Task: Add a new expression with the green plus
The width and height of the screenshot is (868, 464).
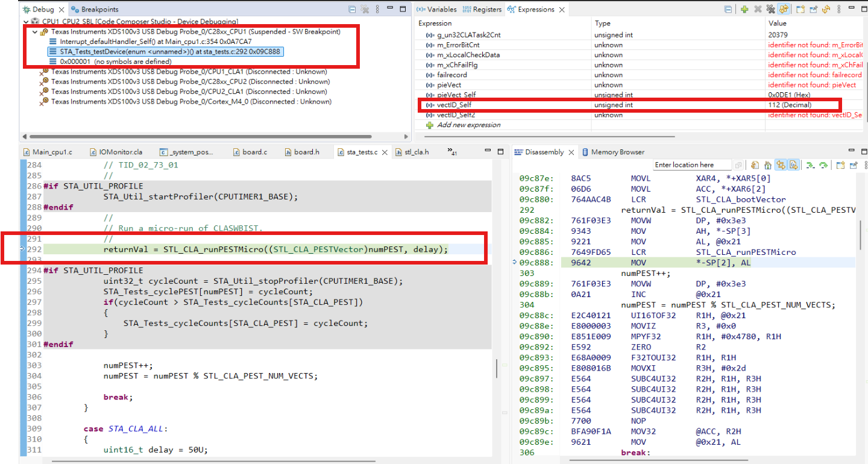Action: click(x=745, y=10)
